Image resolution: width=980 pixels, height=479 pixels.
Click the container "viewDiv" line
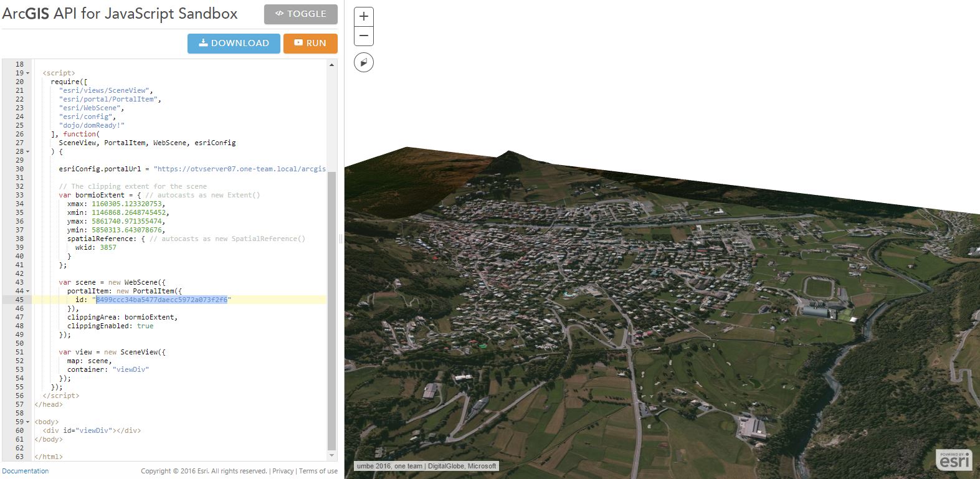[108, 369]
